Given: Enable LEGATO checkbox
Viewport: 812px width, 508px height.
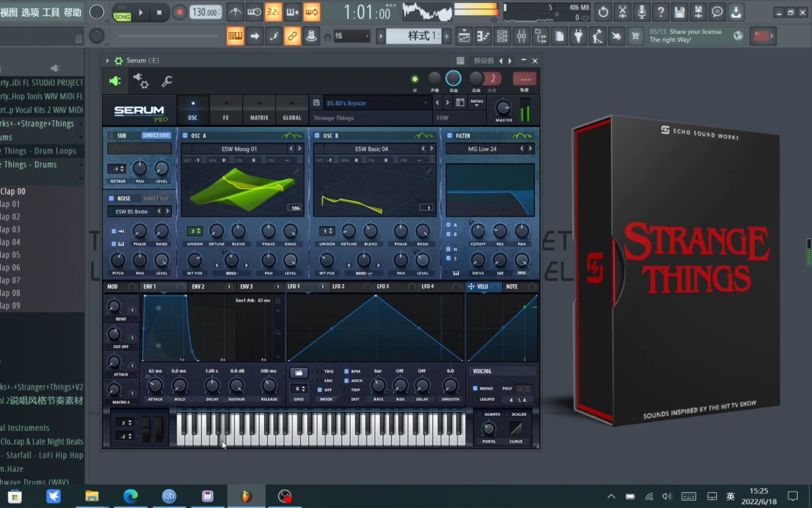Looking at the screenshot, I should coord(476,399).
